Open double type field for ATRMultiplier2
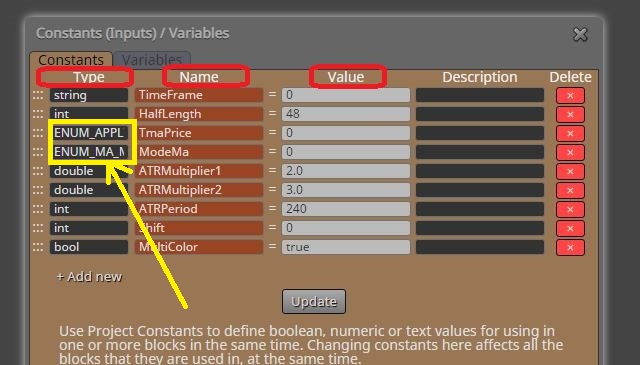This screenshot has width=640, height=365. click(89, 190)
